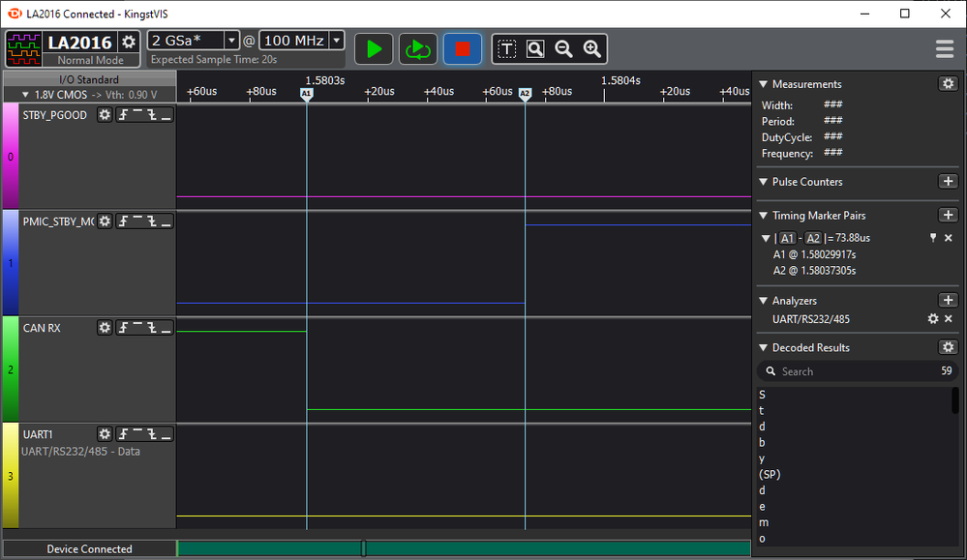This screenshot has height=560, width=967.
Task: Select the UART1 channel name
Action: tap(38, 434)
